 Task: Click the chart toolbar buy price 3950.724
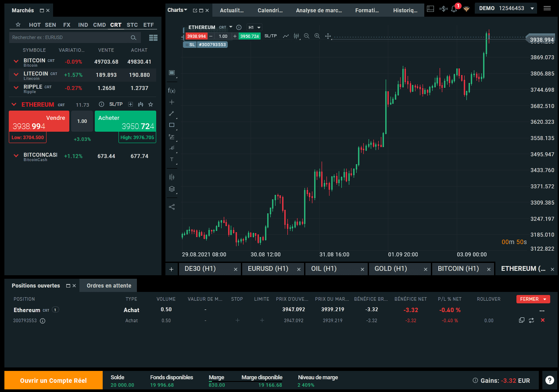(x=249, y=36)
